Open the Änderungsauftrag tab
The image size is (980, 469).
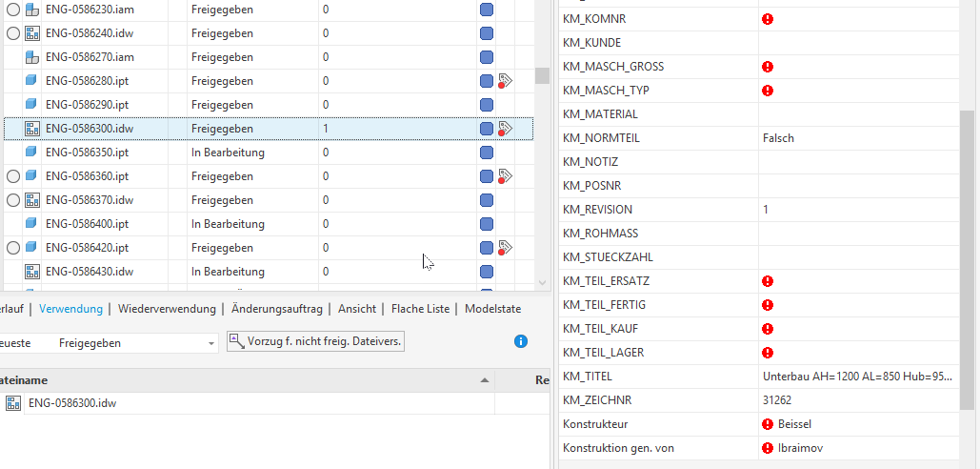(278, 309)
